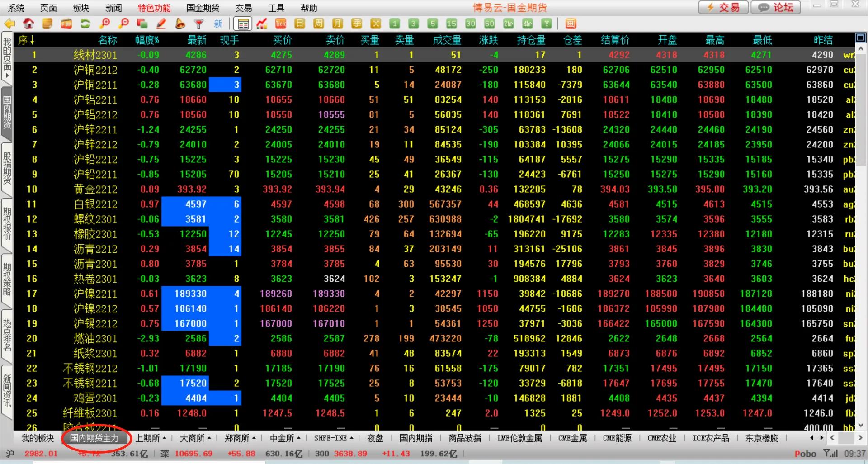Open the intraday trend chart icon
This screenshot has height=464, width=868.
262,24
